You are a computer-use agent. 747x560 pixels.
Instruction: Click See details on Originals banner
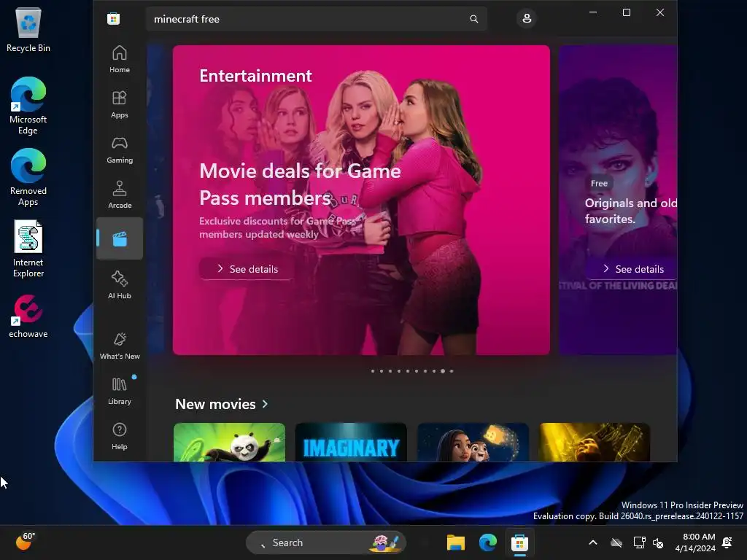pos(632,269)
